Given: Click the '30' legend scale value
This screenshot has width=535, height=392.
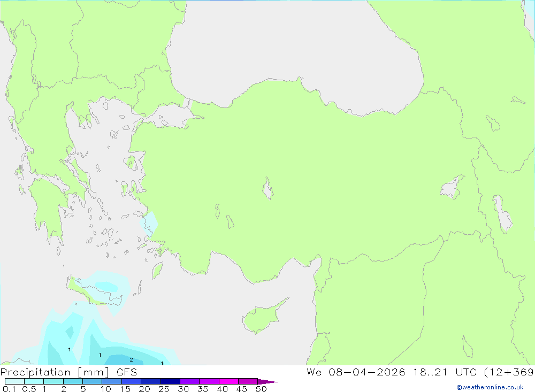Looking at the screenshot, I should 183,389.
